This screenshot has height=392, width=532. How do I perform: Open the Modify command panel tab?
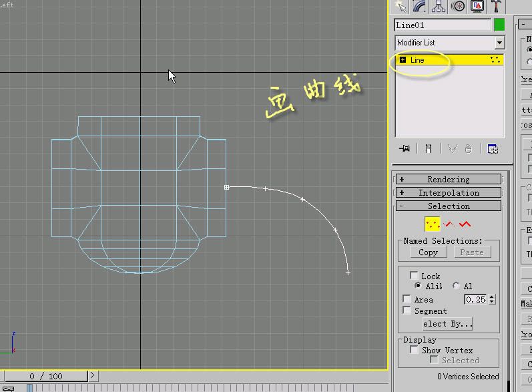420,6
